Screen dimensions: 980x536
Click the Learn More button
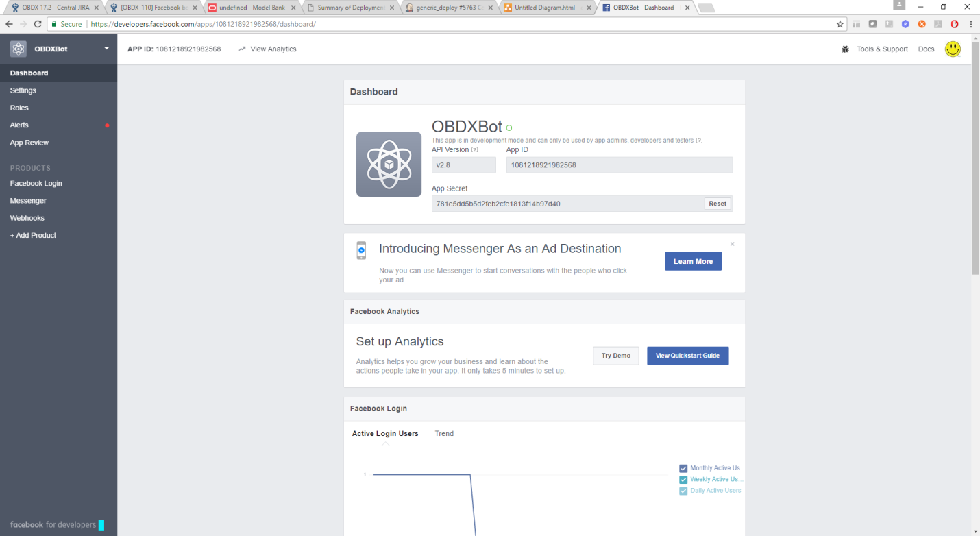(693, 261)
